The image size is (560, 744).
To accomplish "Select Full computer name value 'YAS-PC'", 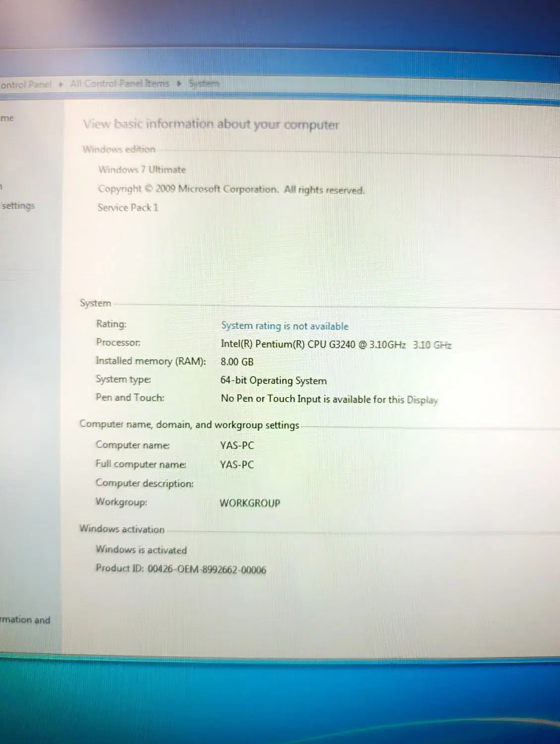I will [x=237, y=465].
